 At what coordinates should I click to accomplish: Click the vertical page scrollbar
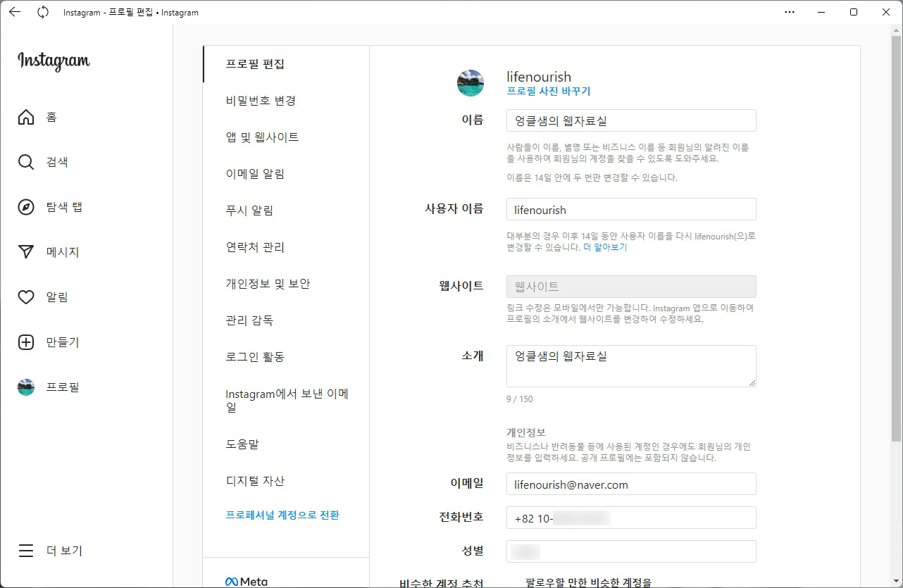896,237
